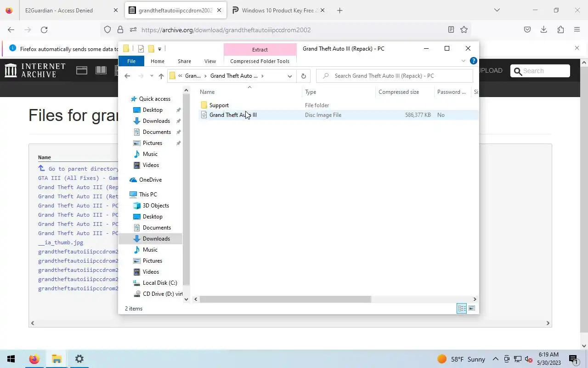Open the Explorer File tab

(131, 61)
